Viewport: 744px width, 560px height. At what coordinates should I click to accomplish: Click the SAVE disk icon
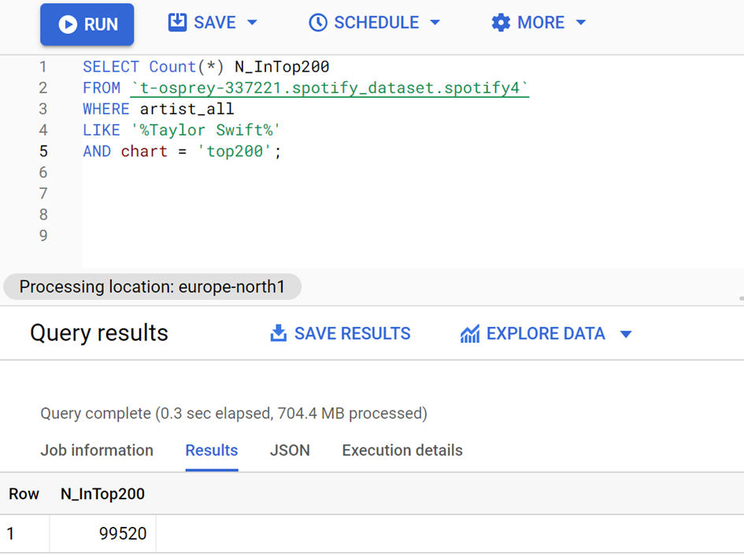(177, 22)
